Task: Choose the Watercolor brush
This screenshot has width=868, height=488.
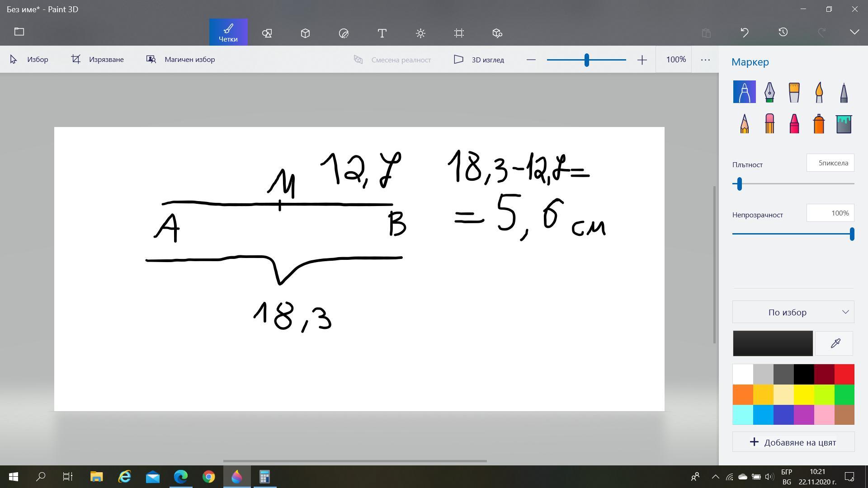Action: click(819, 92)
